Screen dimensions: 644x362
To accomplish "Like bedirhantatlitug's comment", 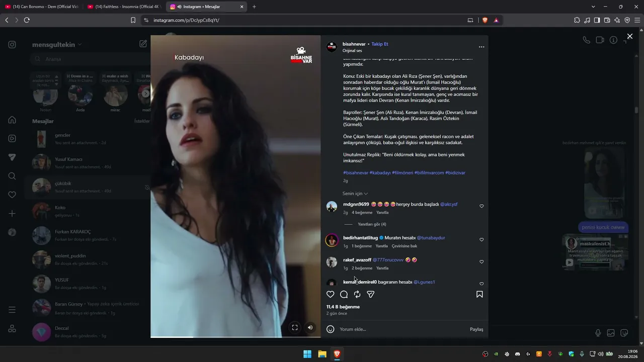I will pos(481,240).
